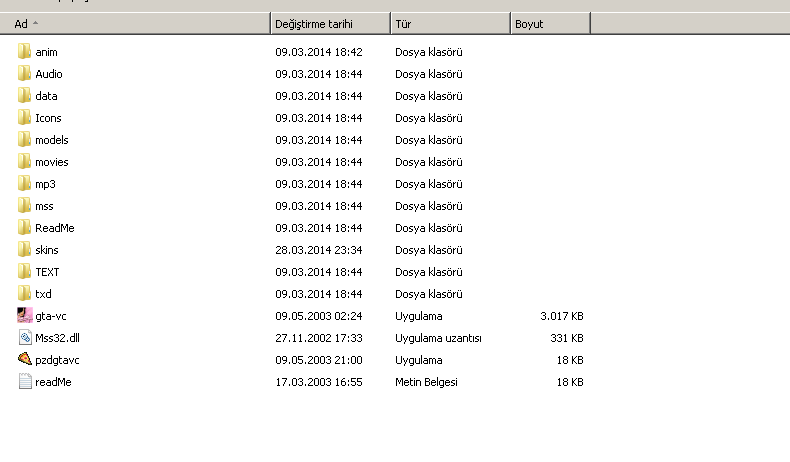
Task: Select the txd folder icon
Action: 24,294
